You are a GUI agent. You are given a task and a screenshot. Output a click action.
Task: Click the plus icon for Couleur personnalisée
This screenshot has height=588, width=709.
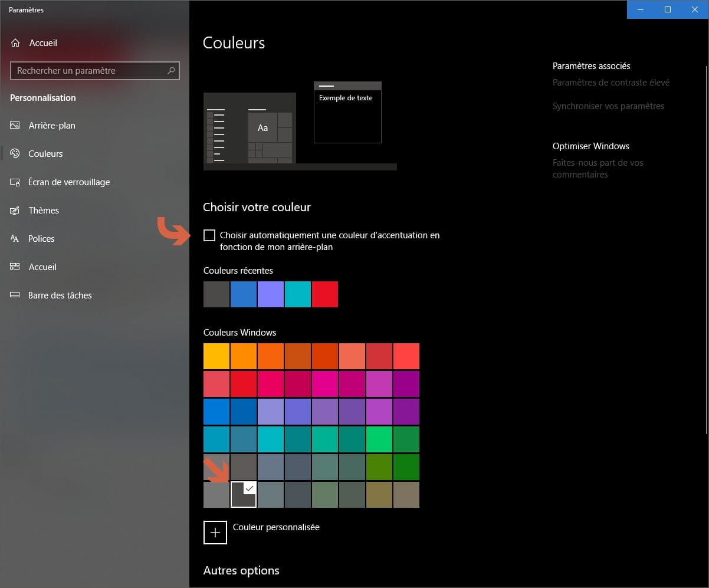(215, 532)
